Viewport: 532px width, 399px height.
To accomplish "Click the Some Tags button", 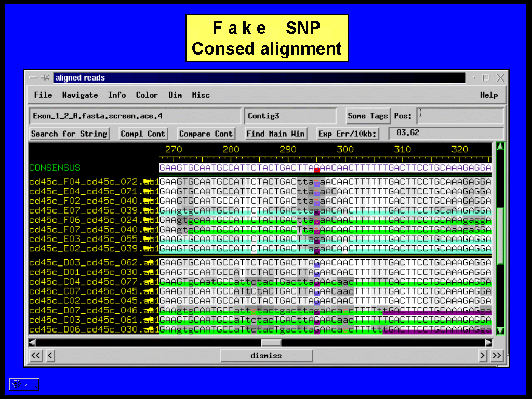I will pyautogui.click(x=368, y=116).
